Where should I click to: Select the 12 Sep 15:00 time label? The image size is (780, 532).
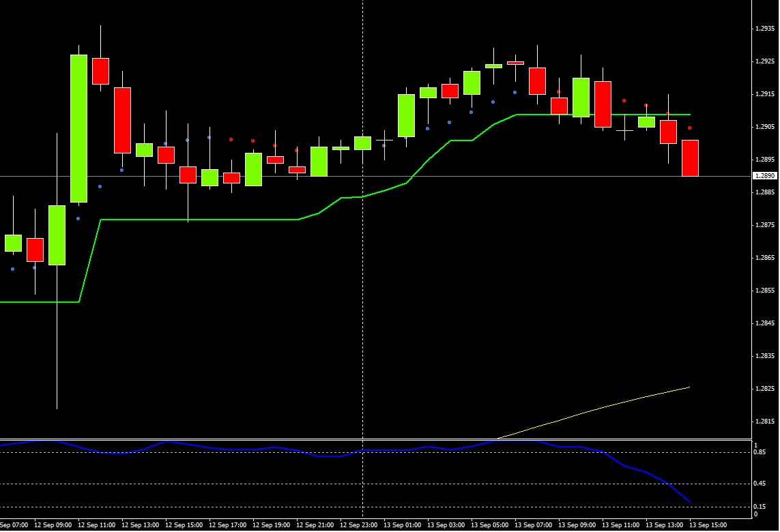tap(184, 525)
